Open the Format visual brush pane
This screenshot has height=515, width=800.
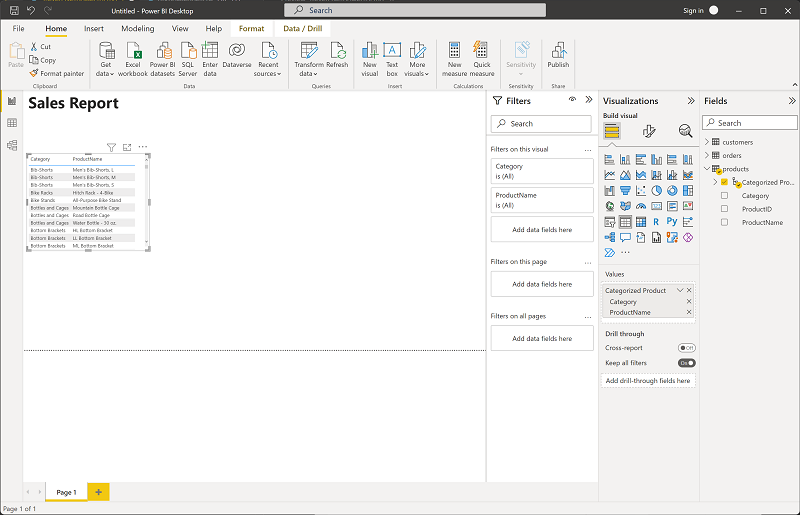point(648,131)
